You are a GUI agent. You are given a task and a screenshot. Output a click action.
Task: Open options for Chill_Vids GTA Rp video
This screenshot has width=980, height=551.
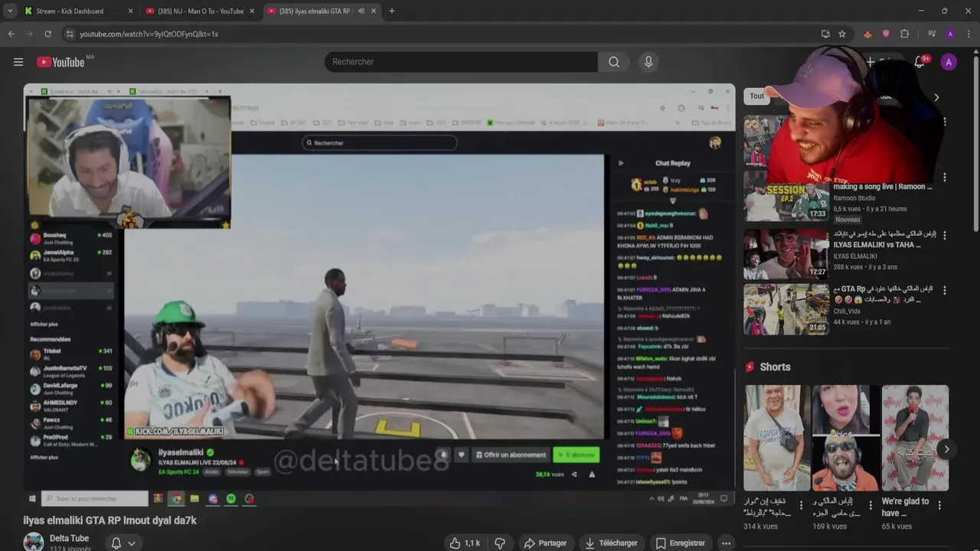(x=944, y=291)
